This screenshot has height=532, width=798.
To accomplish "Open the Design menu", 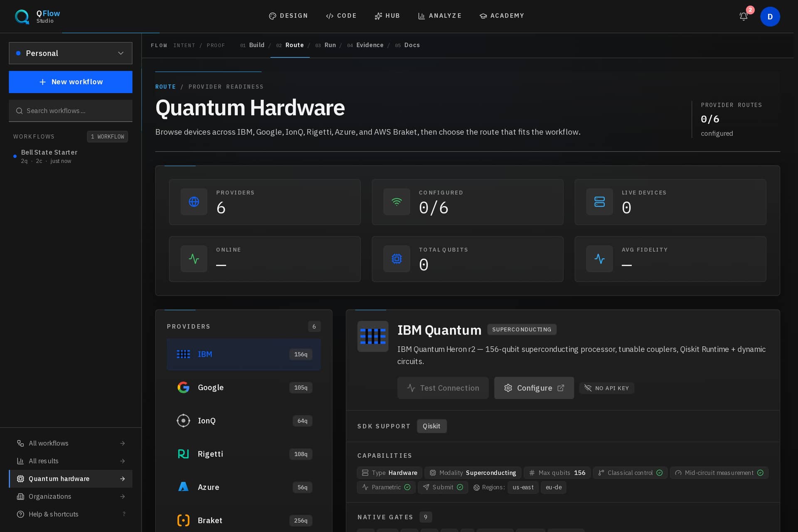I will (288, 16).
